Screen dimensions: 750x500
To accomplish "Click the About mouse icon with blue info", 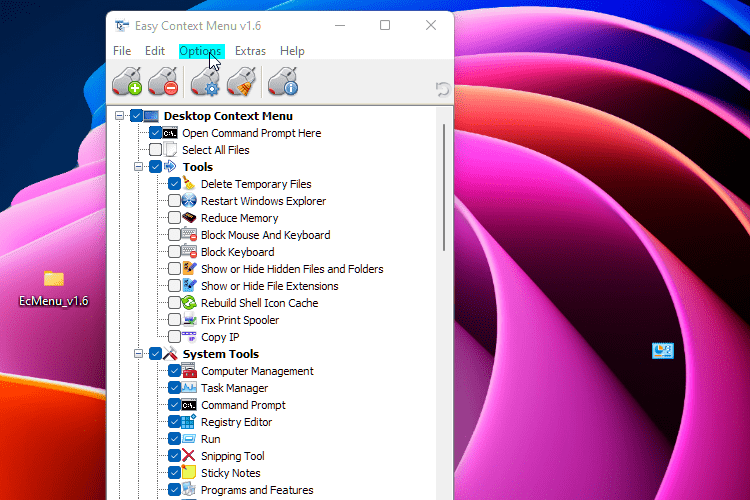I will [x=283, y=82].
